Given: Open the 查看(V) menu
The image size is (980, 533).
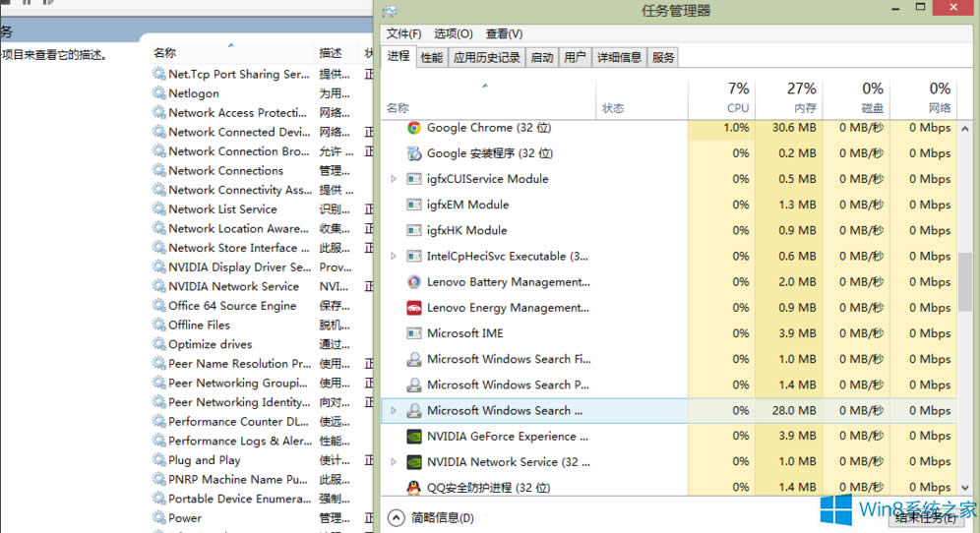Looking at the screenshot, I should [504, 34].
